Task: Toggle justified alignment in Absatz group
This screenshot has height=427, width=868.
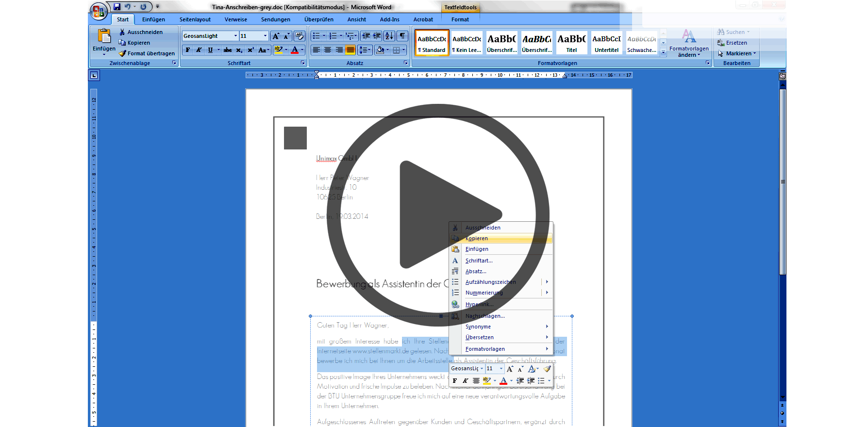Action: (x=350, y=50)
